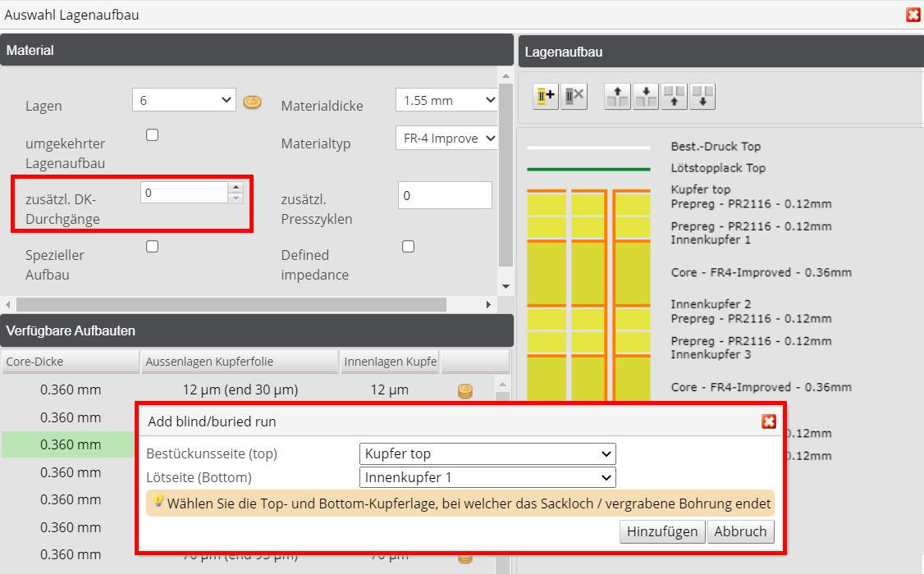Click the coin icon on the 12 µm row
This screenshot has width=924, height=574.
(x=464, y=391)
